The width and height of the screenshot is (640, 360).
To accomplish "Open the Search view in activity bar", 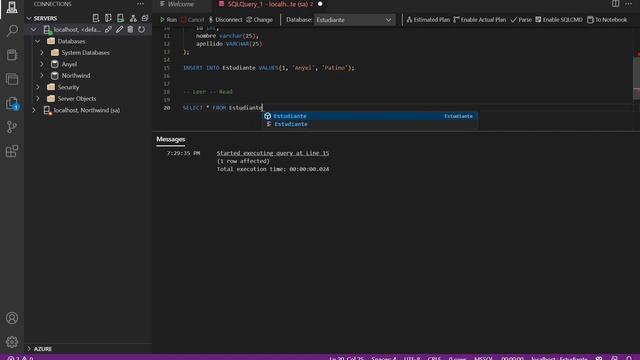I will (12, 31).
